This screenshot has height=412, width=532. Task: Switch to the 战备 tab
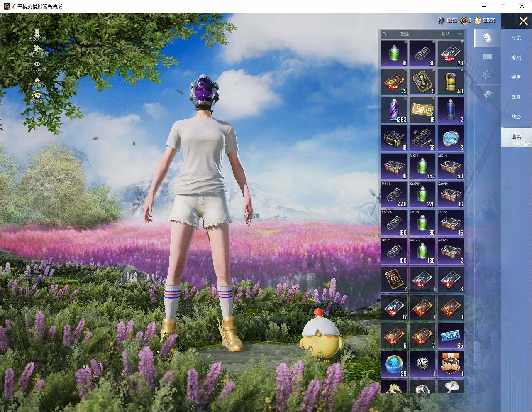(516, 117)
